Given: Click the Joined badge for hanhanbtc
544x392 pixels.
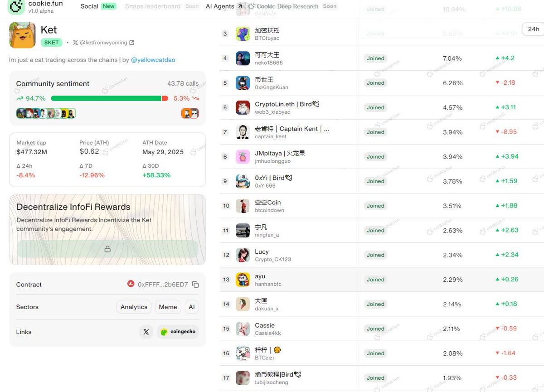Looking at the screenshot, I should pyautogui.click(x=375, y=280).
